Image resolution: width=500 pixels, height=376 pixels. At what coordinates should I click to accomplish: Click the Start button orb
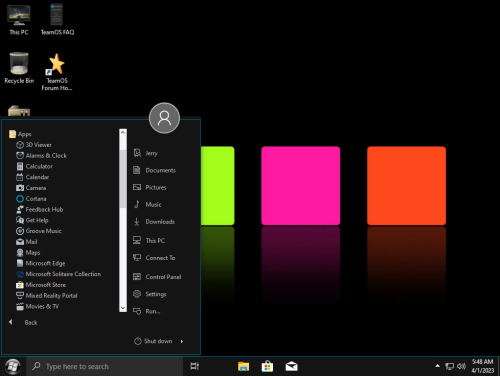[13, 366]
